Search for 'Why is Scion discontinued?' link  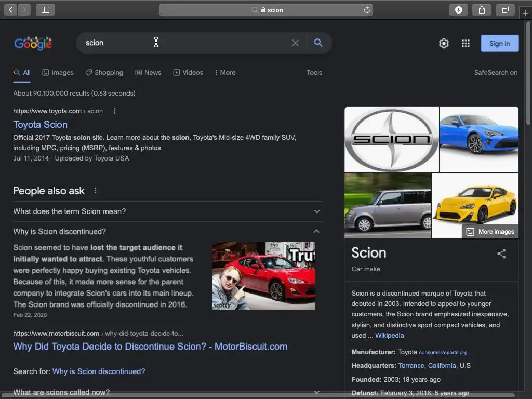pyautogui.click(x=99, y=371)
